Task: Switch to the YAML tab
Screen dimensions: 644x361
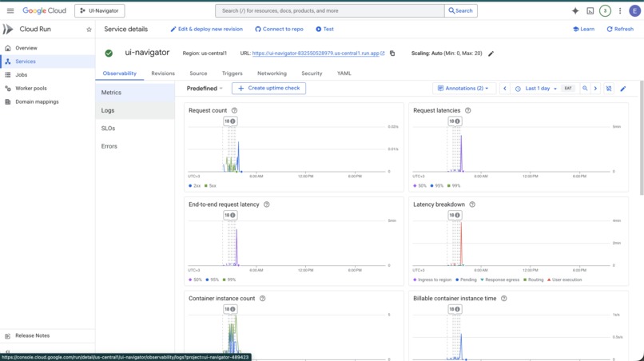Action: click(x=344, y=73)
